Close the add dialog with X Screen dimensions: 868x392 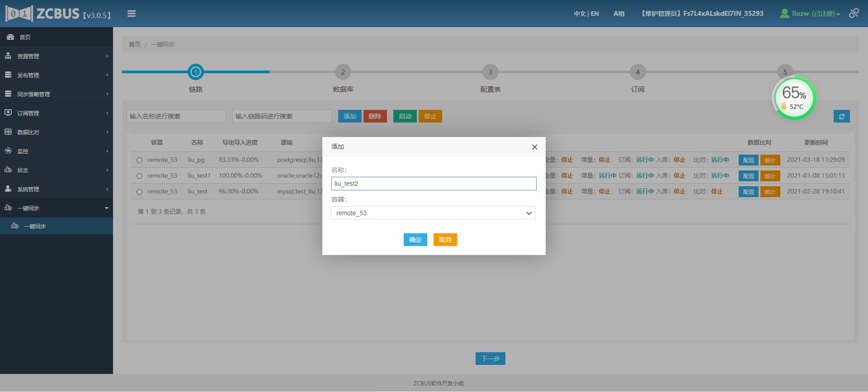(x=534, y=147)
